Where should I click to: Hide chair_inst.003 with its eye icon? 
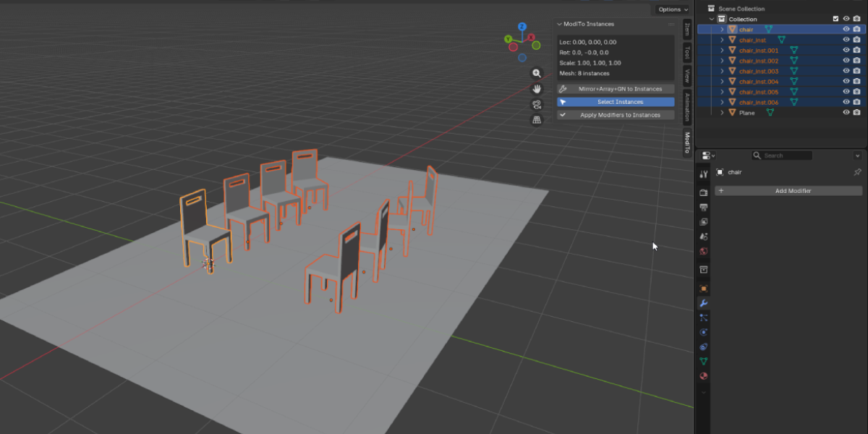[x=846, y=71]
